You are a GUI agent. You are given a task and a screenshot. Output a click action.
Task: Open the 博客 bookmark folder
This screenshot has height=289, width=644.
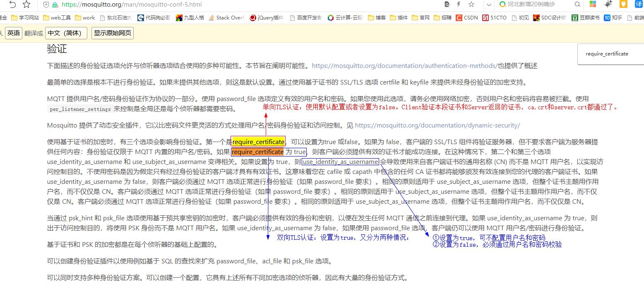(x=377, y=17)
